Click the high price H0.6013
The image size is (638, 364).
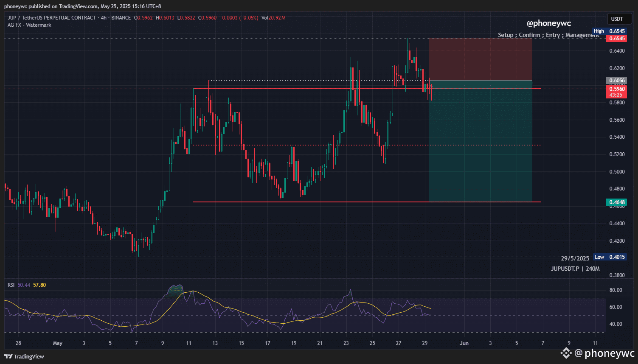pyautogui.click(x=165, y=18)
